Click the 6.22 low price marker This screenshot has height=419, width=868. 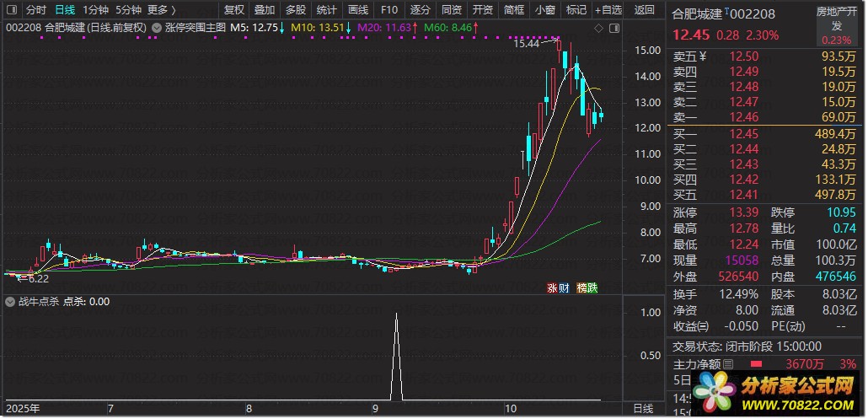(39, 279)
